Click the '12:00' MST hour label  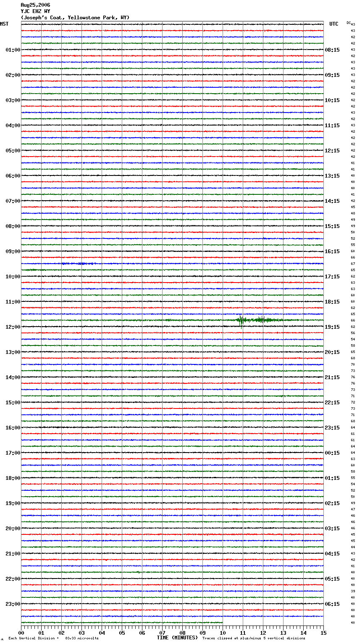pyautogui.click(x=13, y=327)
